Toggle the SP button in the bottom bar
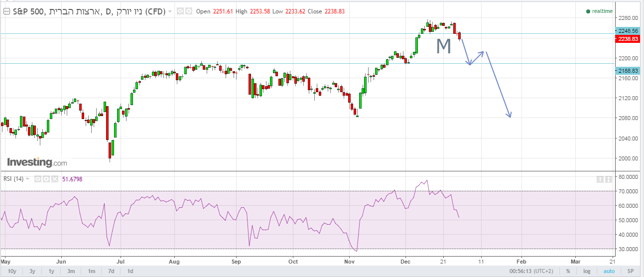 click(631, 271)
